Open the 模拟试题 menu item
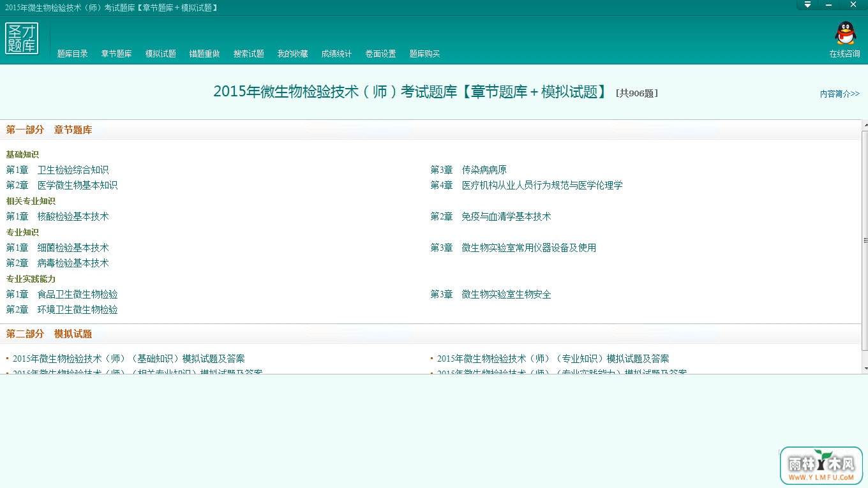The height and width of the screenshot is (488, 868). coord(161,54)
